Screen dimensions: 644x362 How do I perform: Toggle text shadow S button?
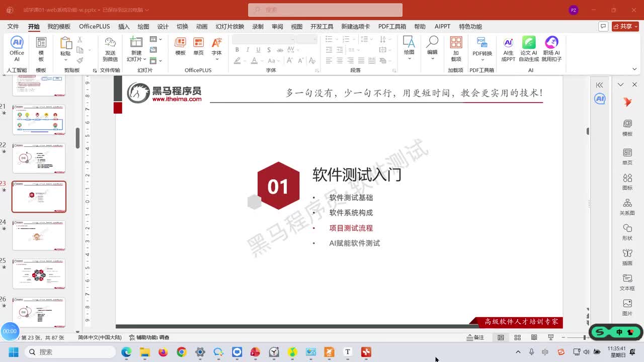[x=269, y=50]
